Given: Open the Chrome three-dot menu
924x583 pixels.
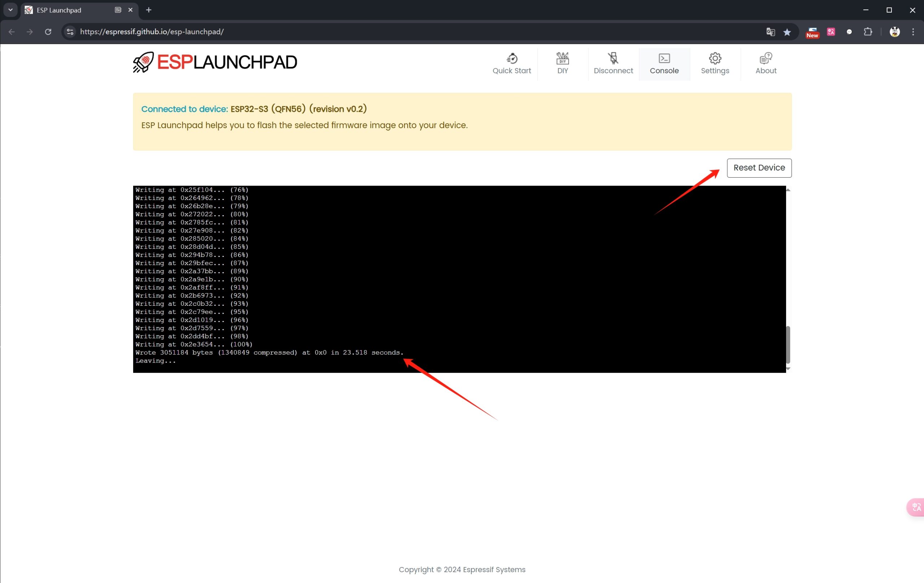Looking at the screenshot, I should pos(913,32).
